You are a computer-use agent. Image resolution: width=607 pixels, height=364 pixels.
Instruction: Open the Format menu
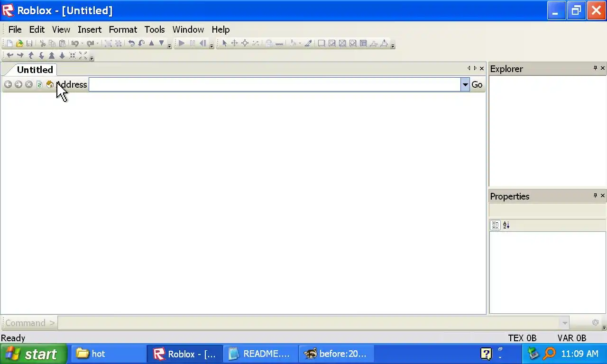pyautogui.click(x=123, y=29)
